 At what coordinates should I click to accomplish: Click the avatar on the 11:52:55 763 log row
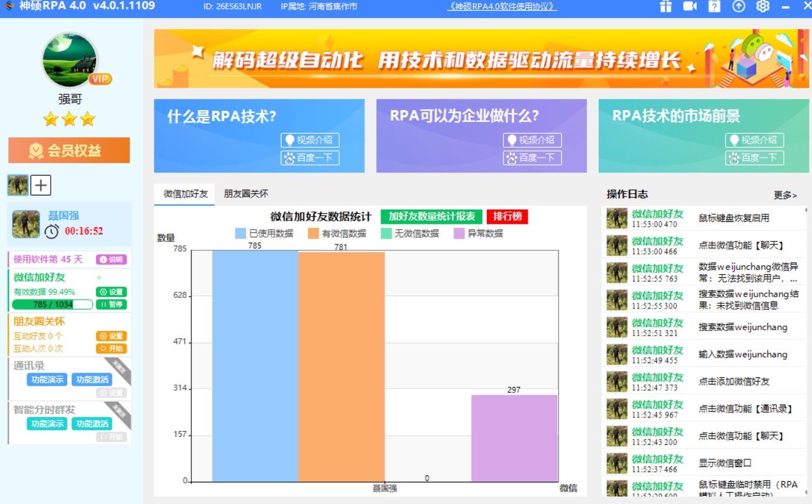tap(617, 273)
